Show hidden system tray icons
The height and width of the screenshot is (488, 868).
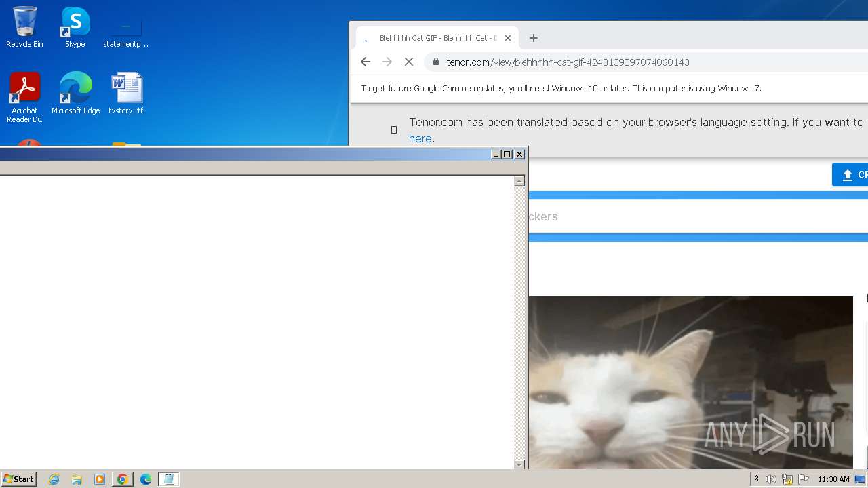tap(756, 479)
